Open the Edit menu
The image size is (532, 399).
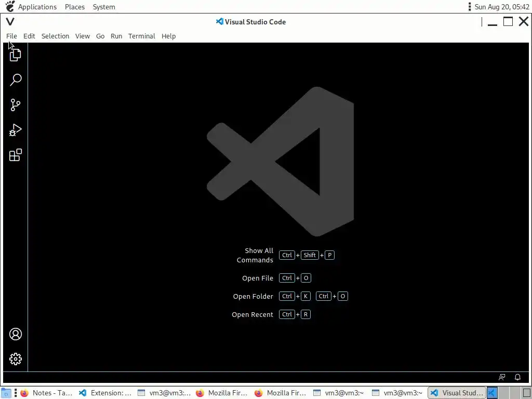point(29,36)
